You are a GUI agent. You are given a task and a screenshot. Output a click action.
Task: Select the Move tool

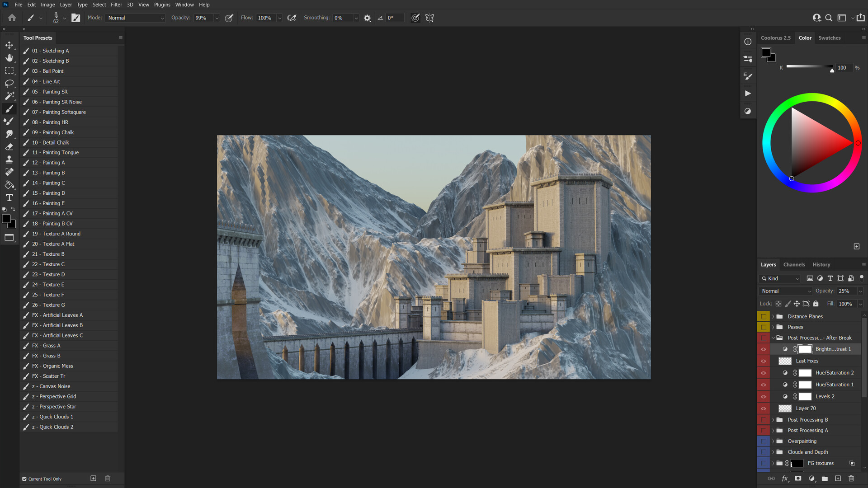pos(9,45)
